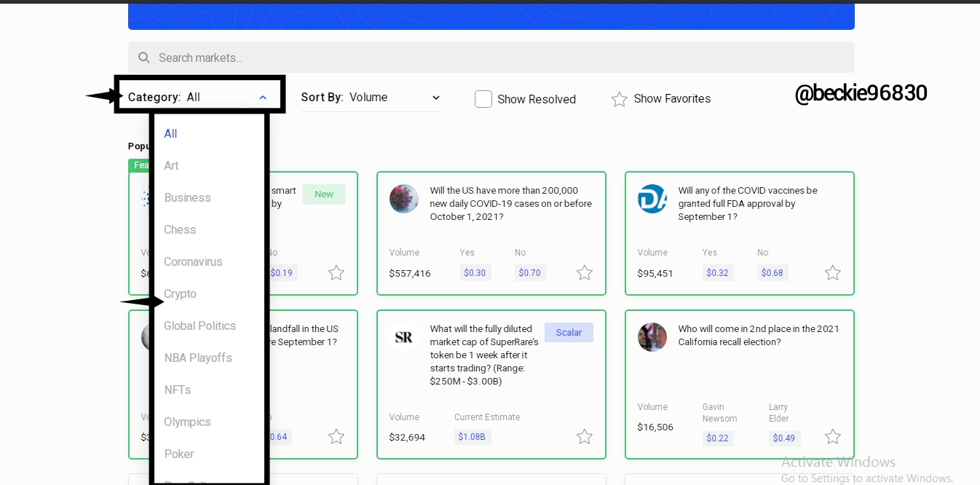Click the search magnifier icon
The width and height of the screenshot is (980, 485).
144,58
